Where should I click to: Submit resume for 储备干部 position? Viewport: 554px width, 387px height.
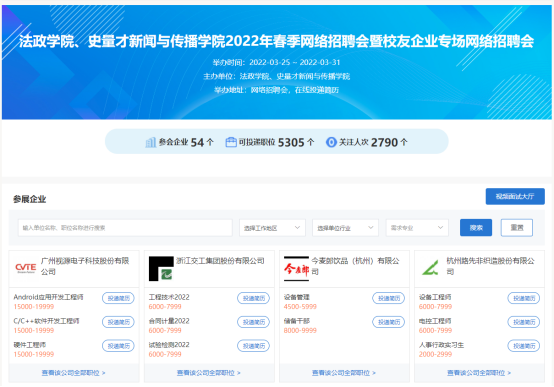point(389,322)
